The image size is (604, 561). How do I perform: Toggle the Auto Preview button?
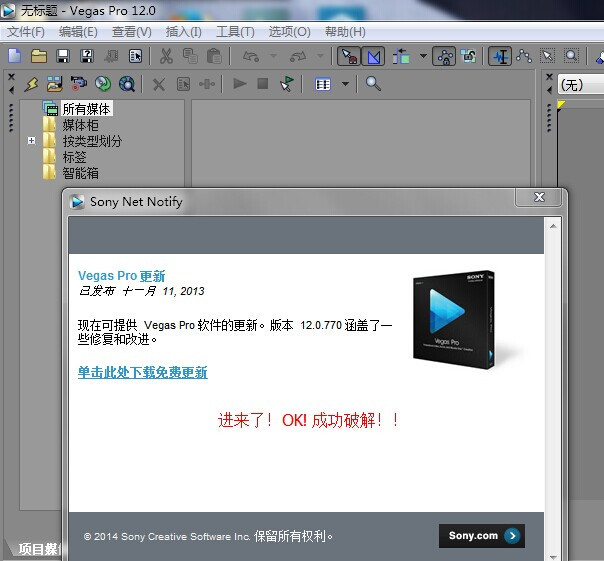click(286, 84)
